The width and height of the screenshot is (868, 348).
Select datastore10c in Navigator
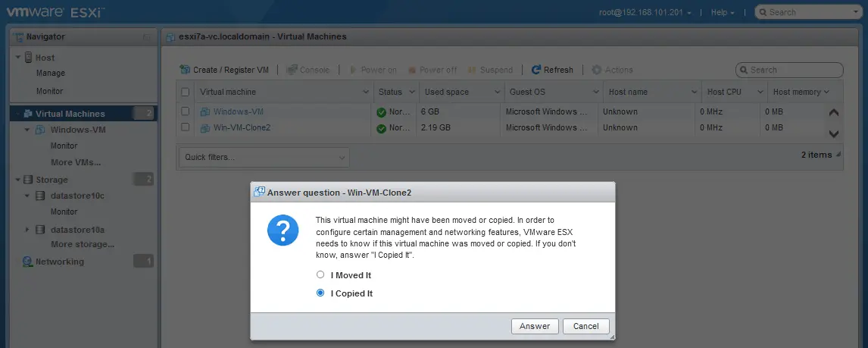tap(77, 196)
